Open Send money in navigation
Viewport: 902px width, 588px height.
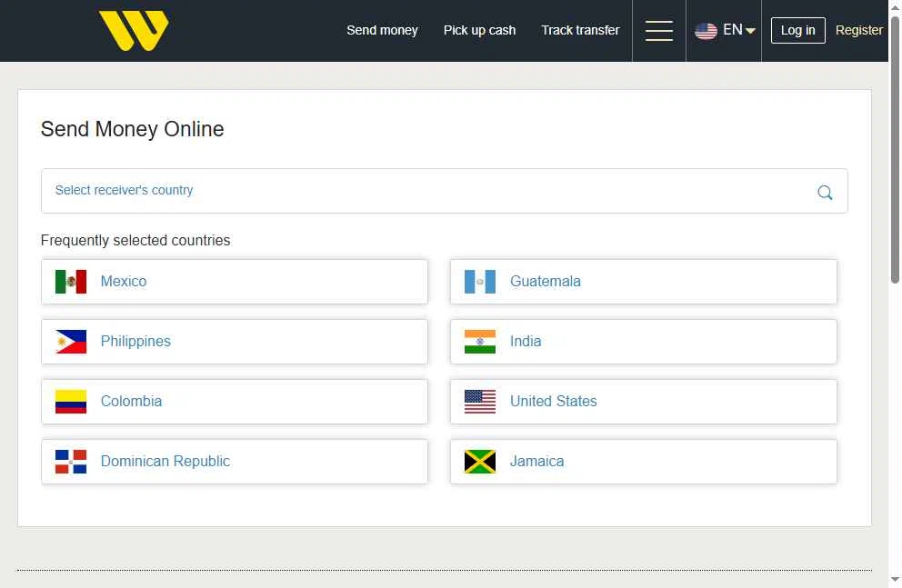point(382,30)
